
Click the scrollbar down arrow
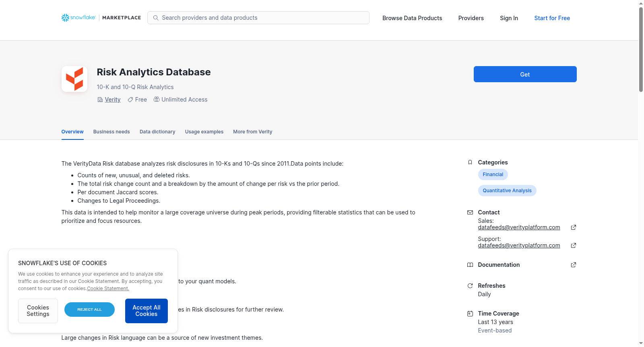(x=641, y=344)
